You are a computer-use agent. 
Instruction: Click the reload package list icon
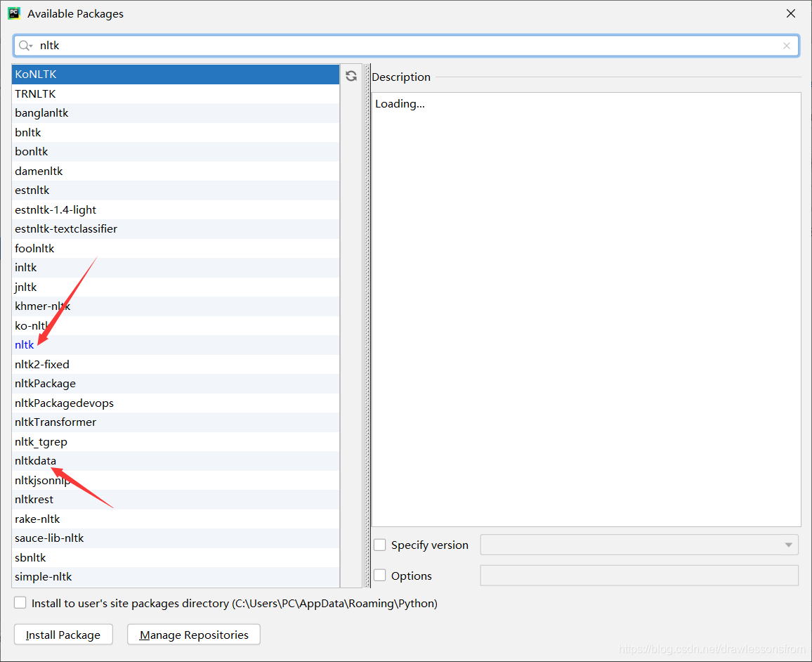351,76
